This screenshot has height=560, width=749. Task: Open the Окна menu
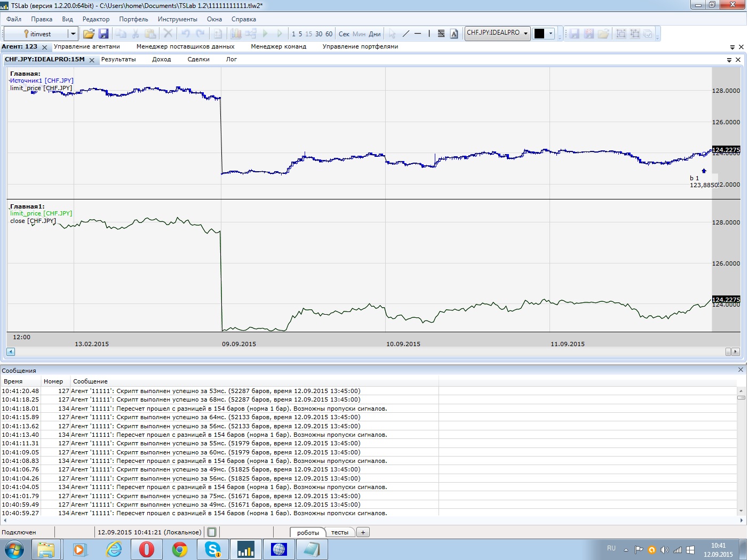coord(214,19)
